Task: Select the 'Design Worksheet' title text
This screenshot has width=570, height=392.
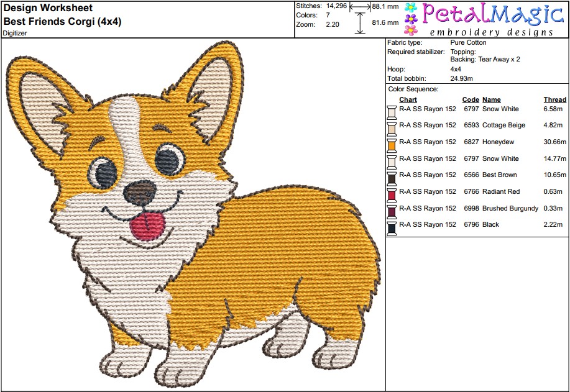Action: 48,7
